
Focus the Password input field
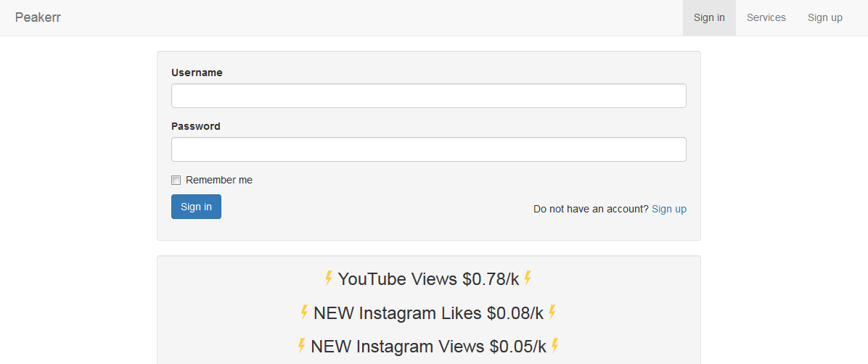(428, 149)
